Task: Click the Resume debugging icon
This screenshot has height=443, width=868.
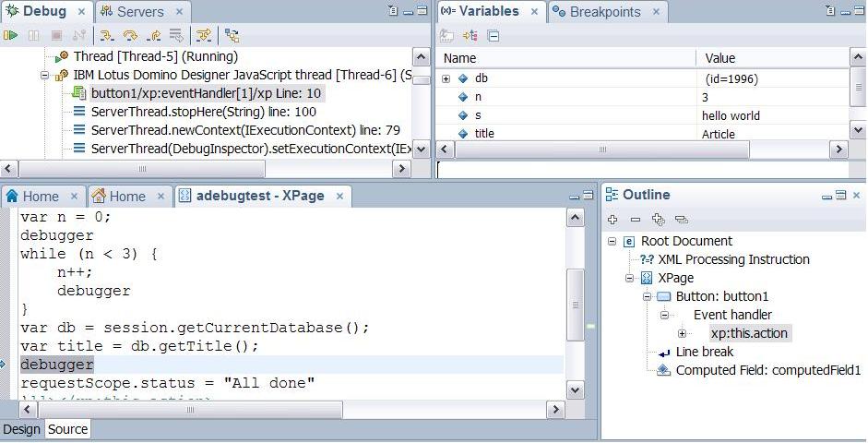Action: click(10, 35)
